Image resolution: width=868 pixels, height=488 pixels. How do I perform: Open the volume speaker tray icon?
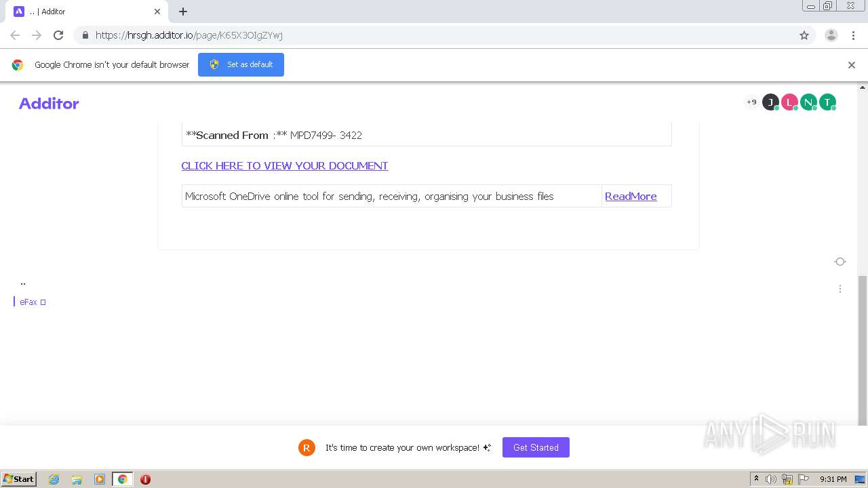click(771, 479)
